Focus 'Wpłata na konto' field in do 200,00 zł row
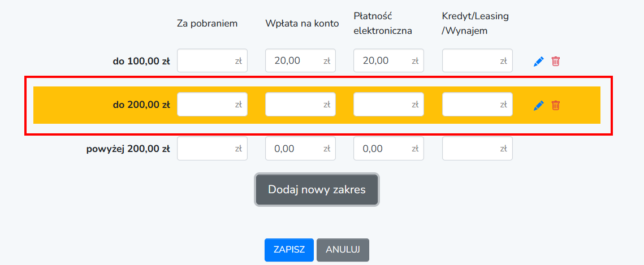 coord(301,104)
